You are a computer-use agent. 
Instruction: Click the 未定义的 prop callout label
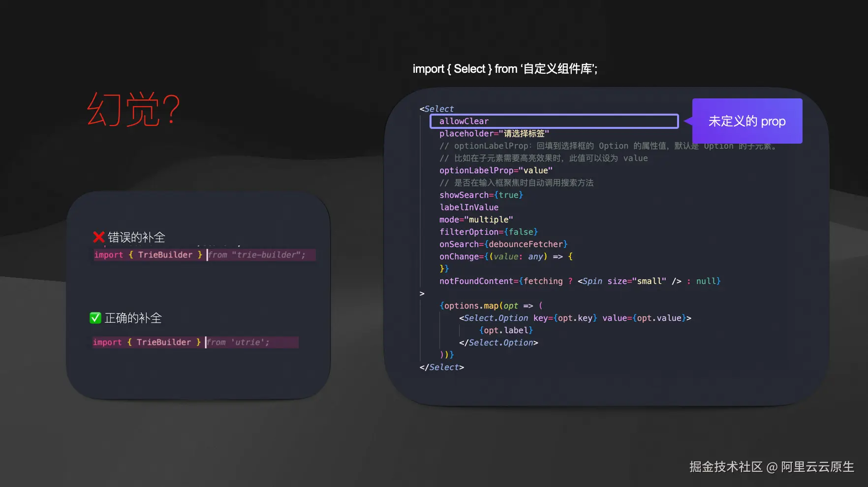pos(747,121)
